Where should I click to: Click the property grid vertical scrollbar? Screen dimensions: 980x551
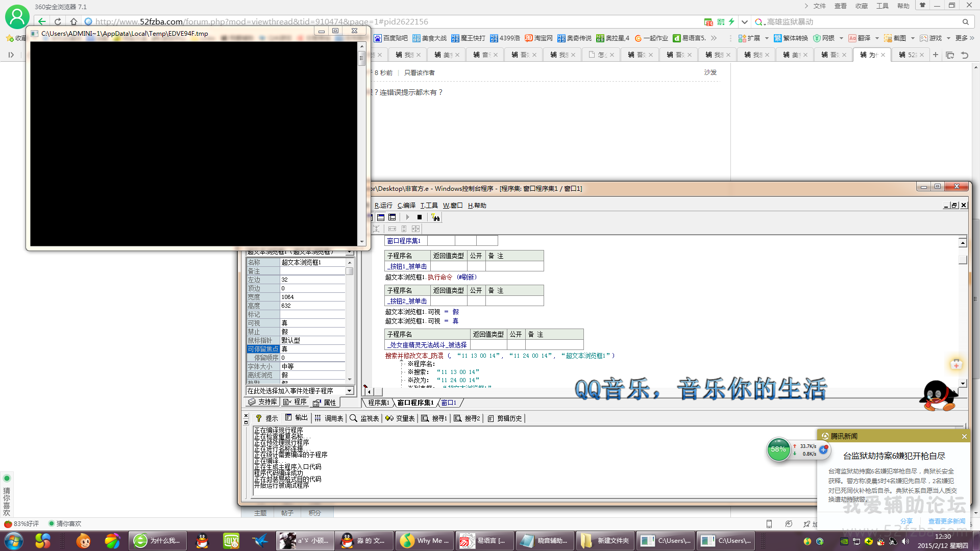click(x=350, y=320)
